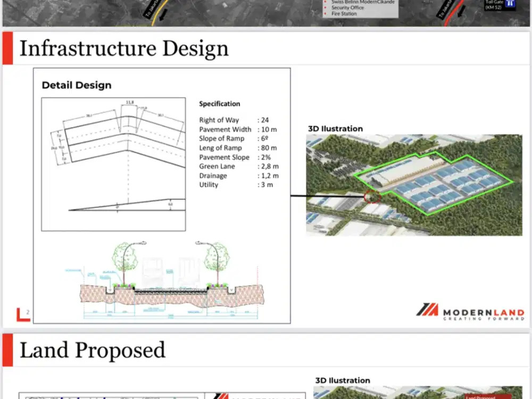The image size is (532, 399).
Task: Click the Right of Way specification row
Action: pyautogui.click(x=234, y=120)
